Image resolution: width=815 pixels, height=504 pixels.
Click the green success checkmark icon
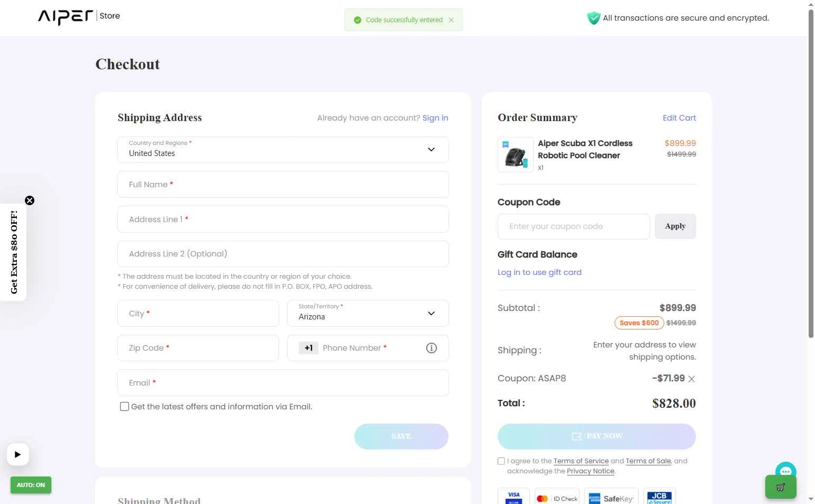(358, 20)
